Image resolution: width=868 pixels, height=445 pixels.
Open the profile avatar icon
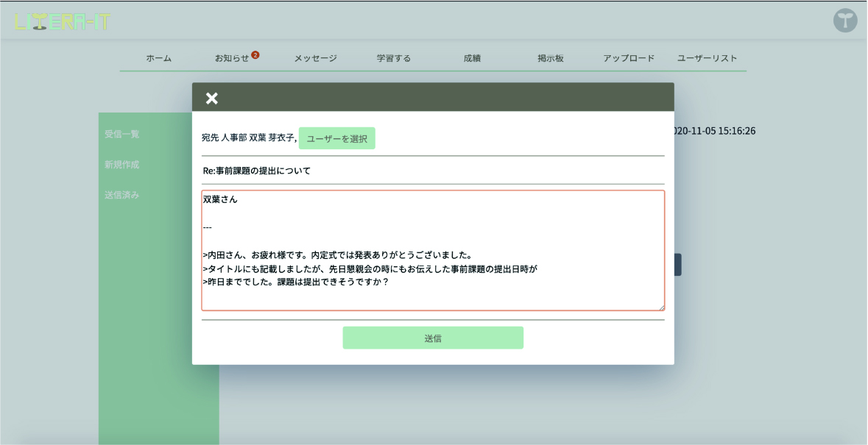pyautogui.click(x=844, y=21)
